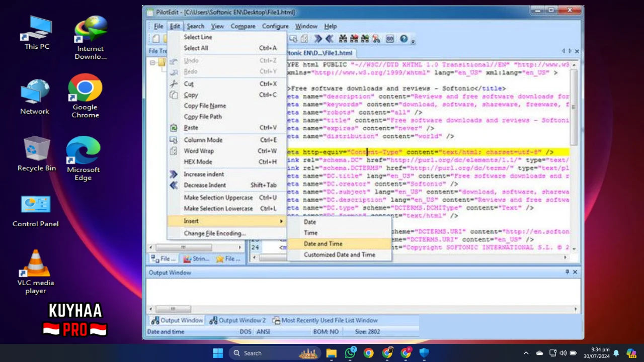Click the double right arrow indent toolbar icon

click(318, 39)
